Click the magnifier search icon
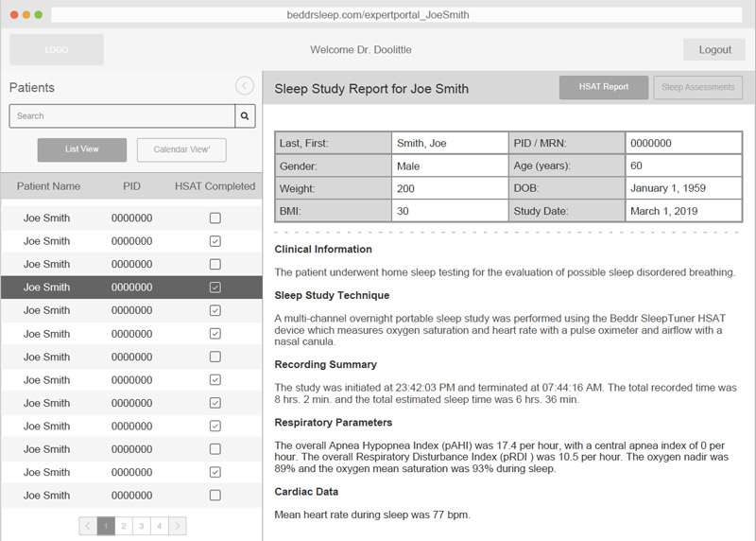 click(x=245, y=116)
